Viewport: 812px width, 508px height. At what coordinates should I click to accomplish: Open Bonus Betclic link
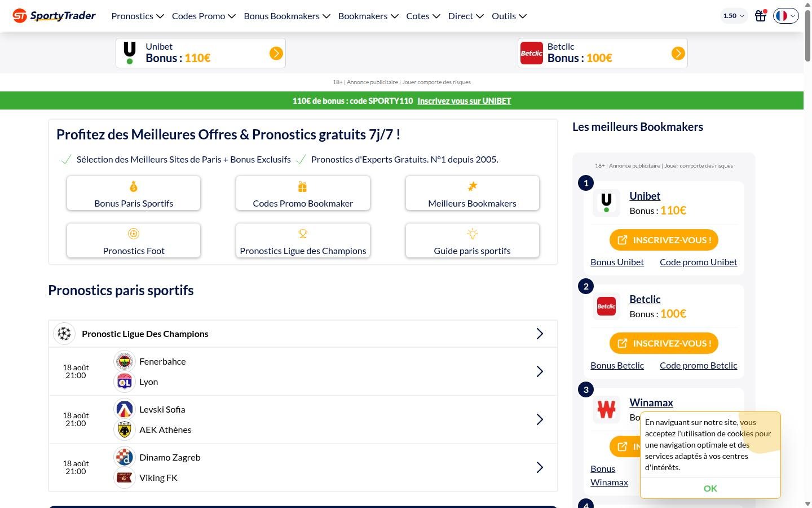pos(617,365)
